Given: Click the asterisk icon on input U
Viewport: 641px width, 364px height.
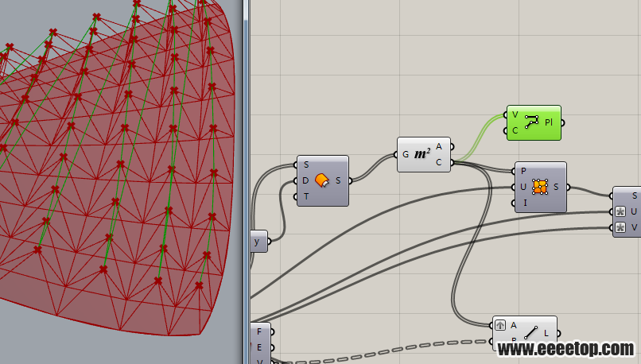Looking at the screenshot, I should click(620, 211).
